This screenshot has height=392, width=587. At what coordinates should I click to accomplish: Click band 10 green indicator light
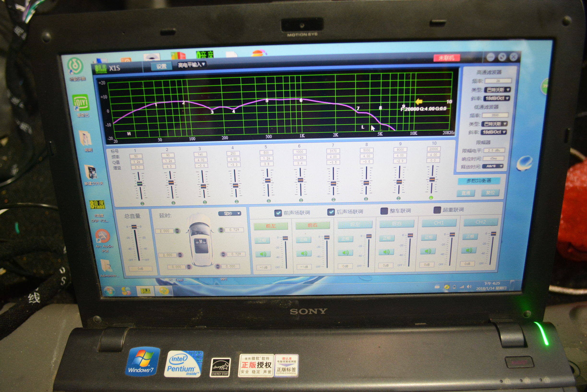[431, 198]
